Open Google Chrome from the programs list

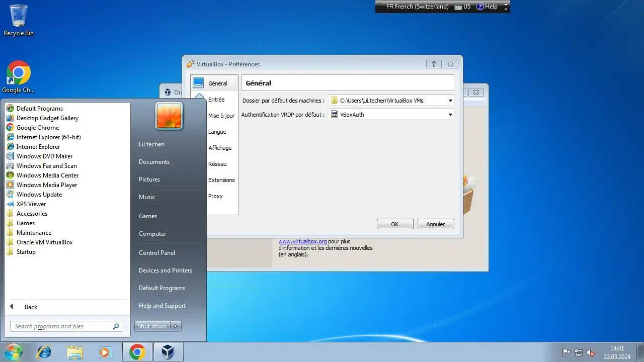pos(37,128)
